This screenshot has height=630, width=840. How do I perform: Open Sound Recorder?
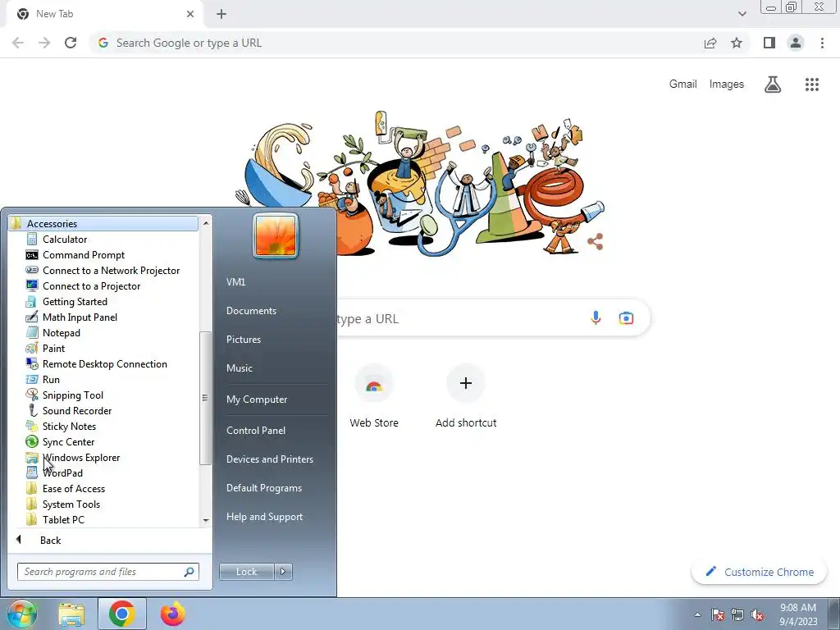pyautogui.click(x=76, y=410)
